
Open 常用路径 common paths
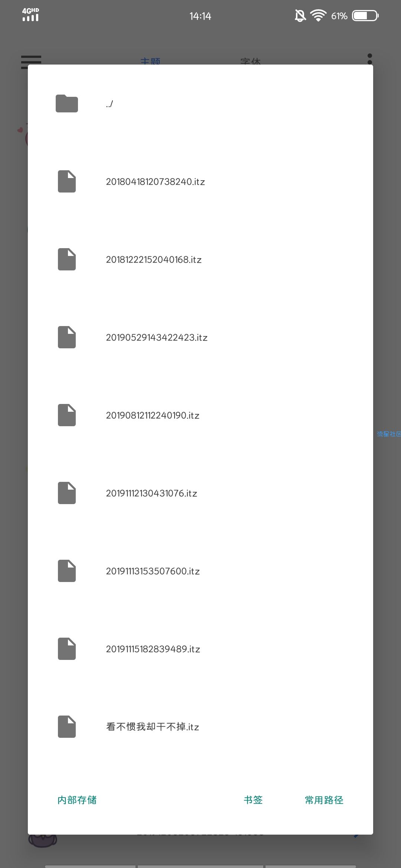pyautogui.click(x=324, y=800)
